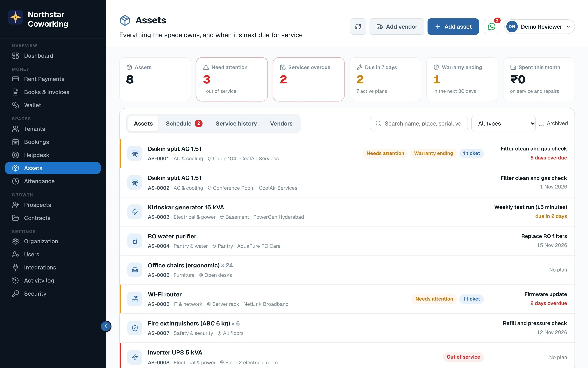Click the 1 ticket badge on AS-0001

coord(471,153)
